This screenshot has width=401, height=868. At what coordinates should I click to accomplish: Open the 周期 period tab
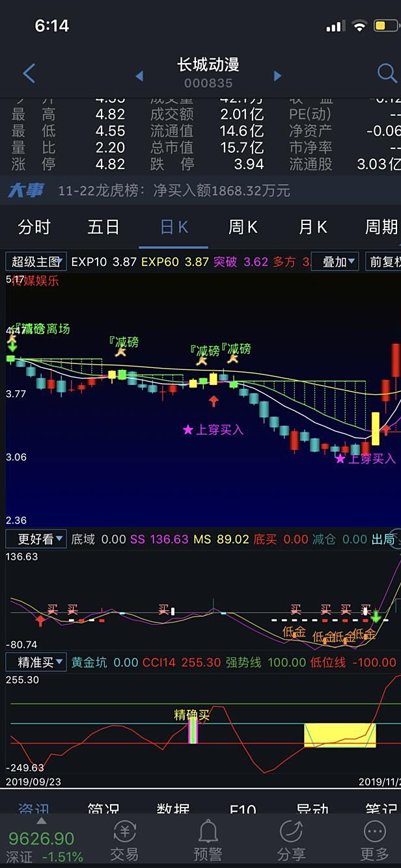[x=381, y=227]
